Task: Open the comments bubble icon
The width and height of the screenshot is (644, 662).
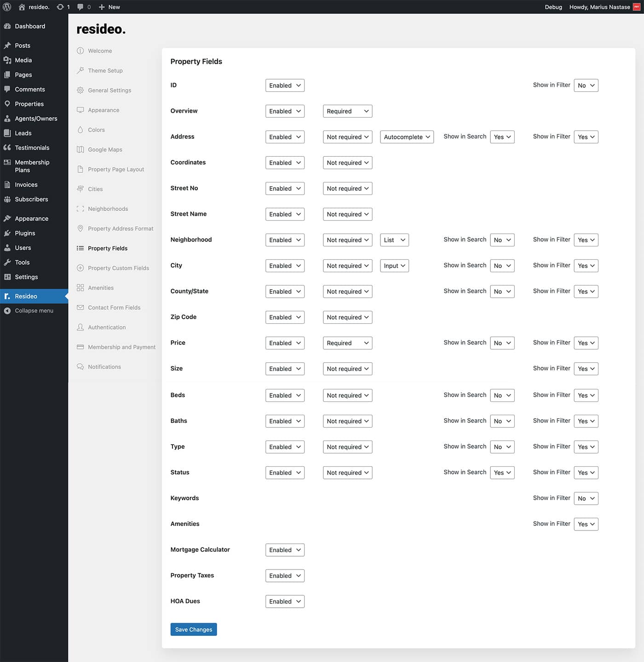Action: [80, 7]
